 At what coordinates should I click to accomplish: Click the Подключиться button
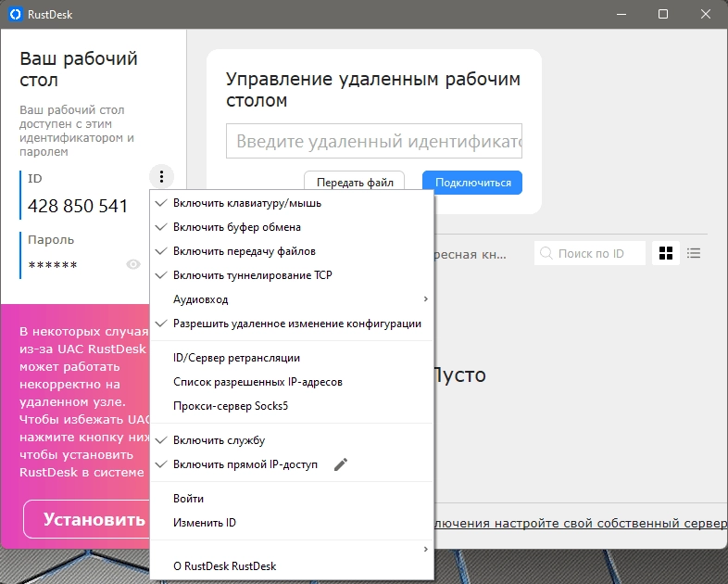point(472,183)
